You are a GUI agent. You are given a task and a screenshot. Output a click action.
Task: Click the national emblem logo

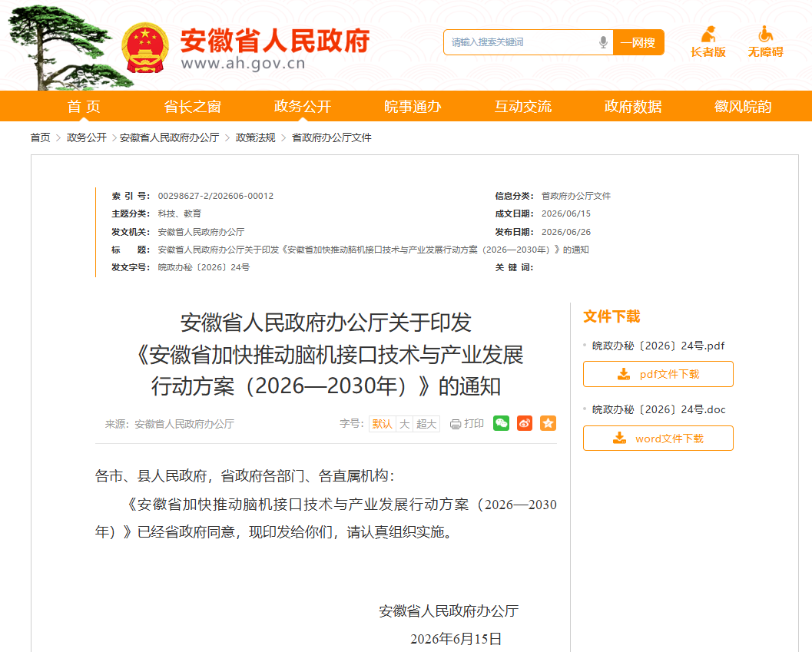tap(145, 48)
